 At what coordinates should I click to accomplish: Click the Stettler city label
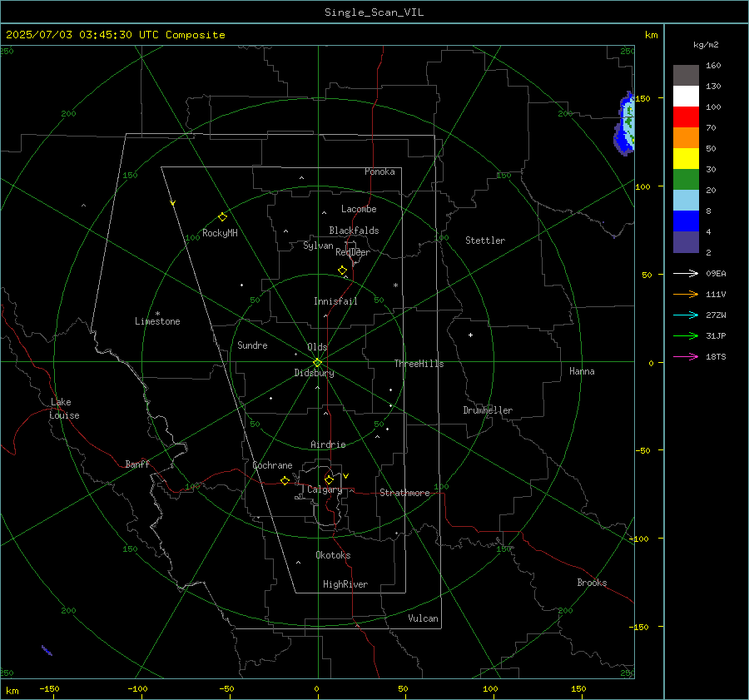[x=485, y=241]
